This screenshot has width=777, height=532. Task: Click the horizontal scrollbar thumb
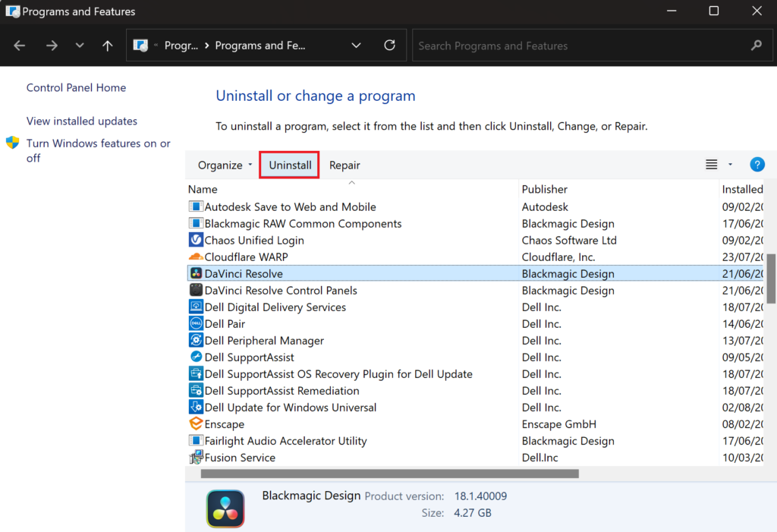pyautogui.click(x=389, y=474)
